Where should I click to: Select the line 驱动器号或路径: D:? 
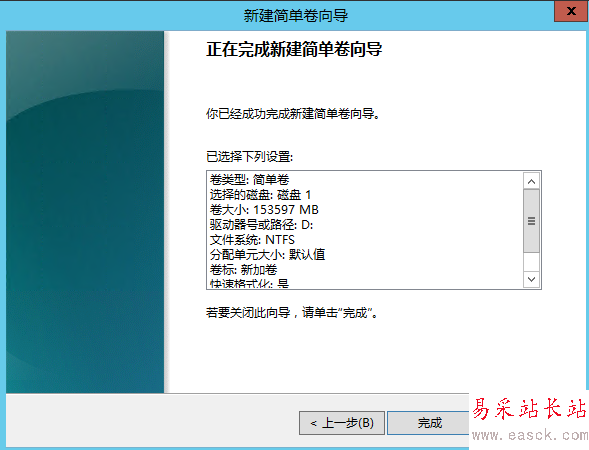(x=261, y=225)
